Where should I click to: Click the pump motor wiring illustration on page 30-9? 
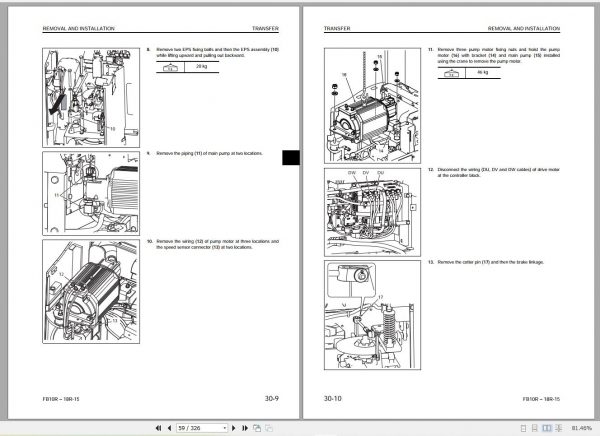pos(91,292)
